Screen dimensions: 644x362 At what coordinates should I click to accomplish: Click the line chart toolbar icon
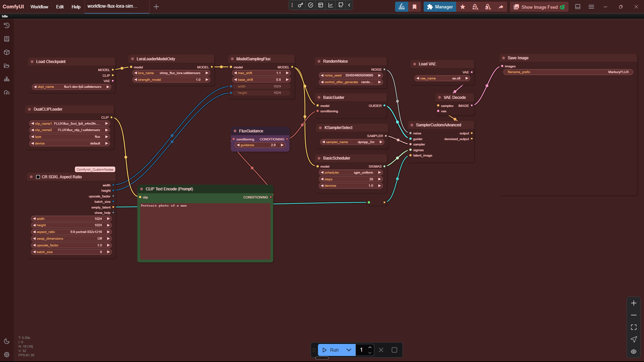[331, 5]
